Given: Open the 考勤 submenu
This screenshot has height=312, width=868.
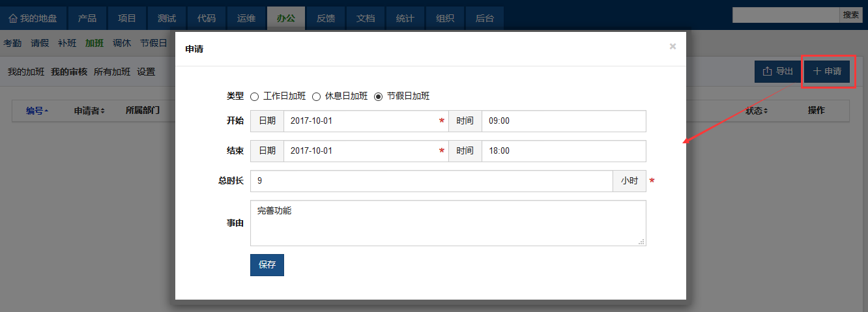Looking at the screenshot, I should (x=12, y=44).
